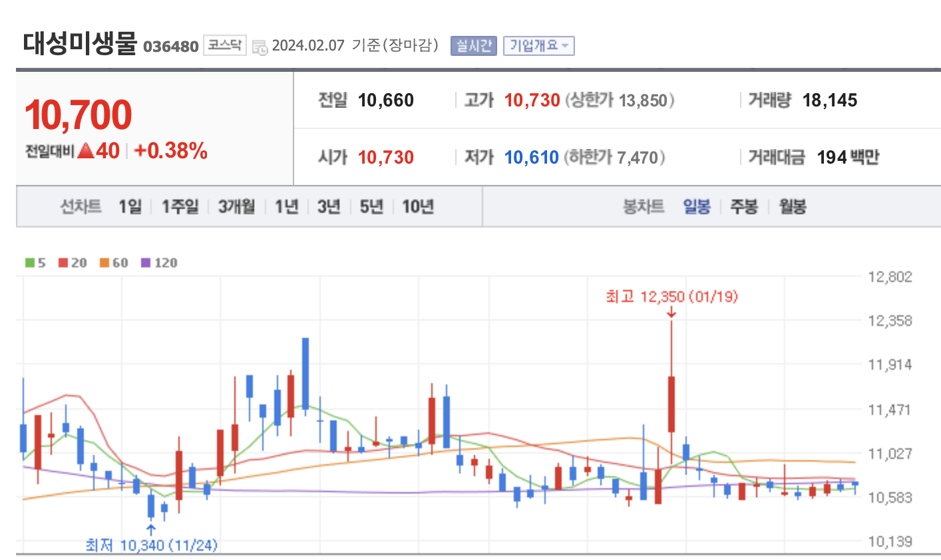Click the current price 10,700
This screenshot has width=941, height=560.
point(79,114)
